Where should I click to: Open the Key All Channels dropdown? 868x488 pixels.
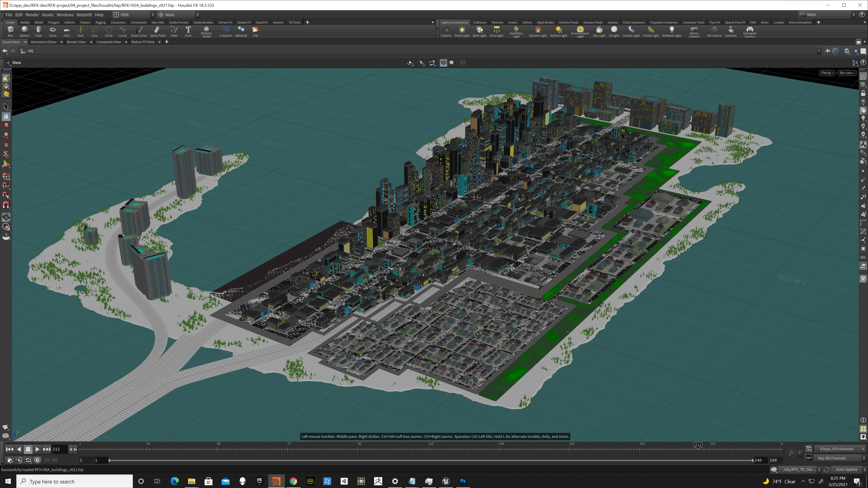pyautogui.click(x=840, y=458)
